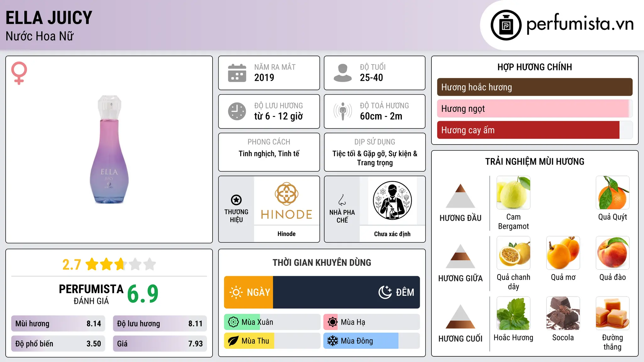This screenshot has width=644, height=362.
Task: Open the Quả đào note image
Action: click(x=613, y=253)
